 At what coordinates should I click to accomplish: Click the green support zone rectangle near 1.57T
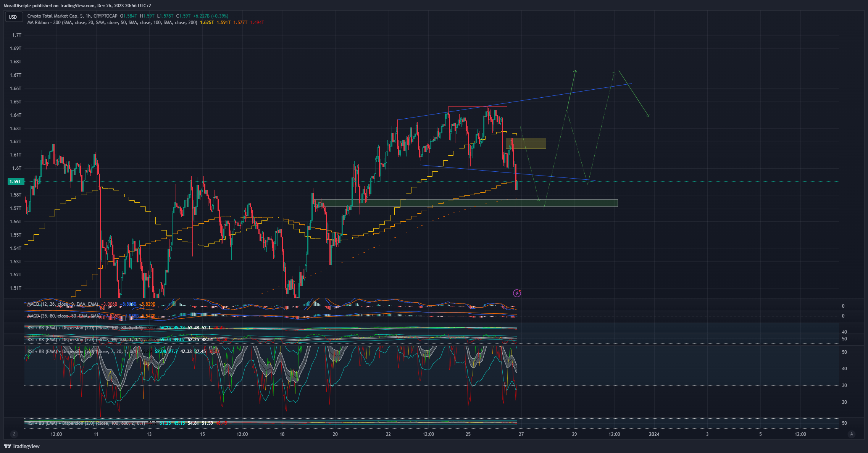(466, 203)
